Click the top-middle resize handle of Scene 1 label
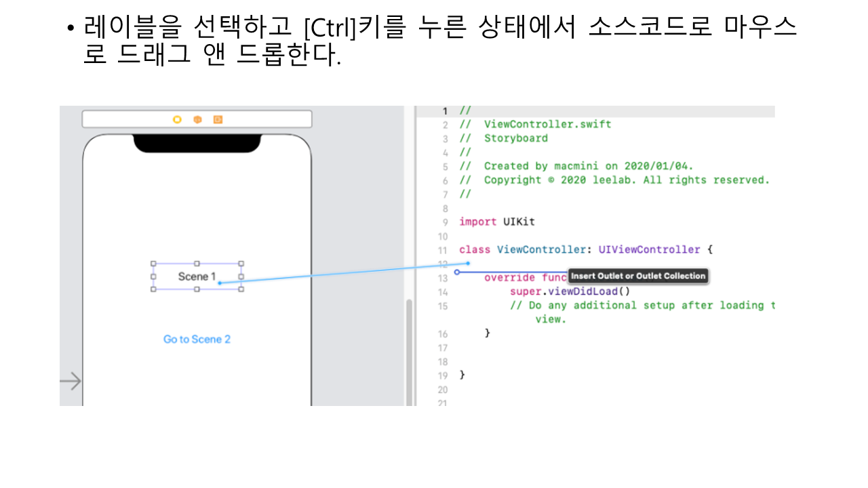Image resolution: width=868 pixels, height=488 pixels. tap(197, 264)
